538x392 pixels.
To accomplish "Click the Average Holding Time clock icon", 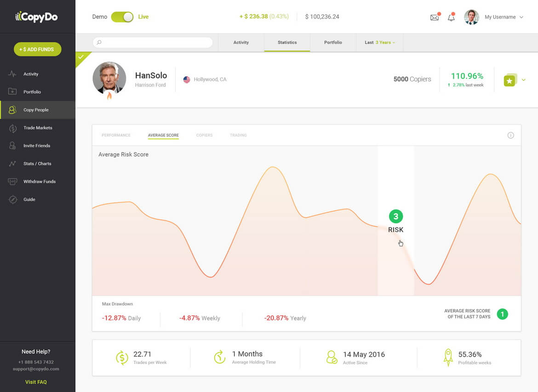I will (x=220, y=357).
